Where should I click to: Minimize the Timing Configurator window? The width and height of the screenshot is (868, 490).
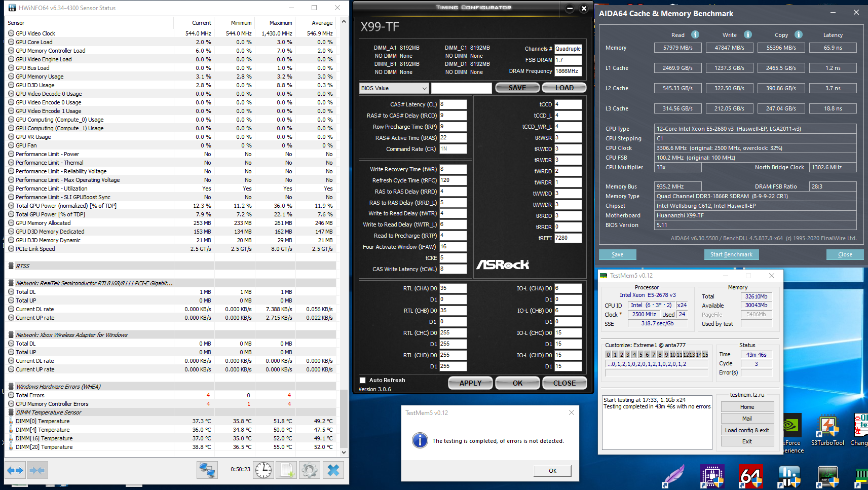[570, 8]
